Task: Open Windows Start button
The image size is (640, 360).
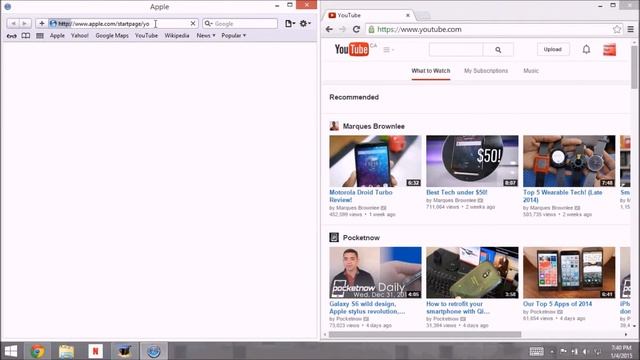Action: pos(11,351)
